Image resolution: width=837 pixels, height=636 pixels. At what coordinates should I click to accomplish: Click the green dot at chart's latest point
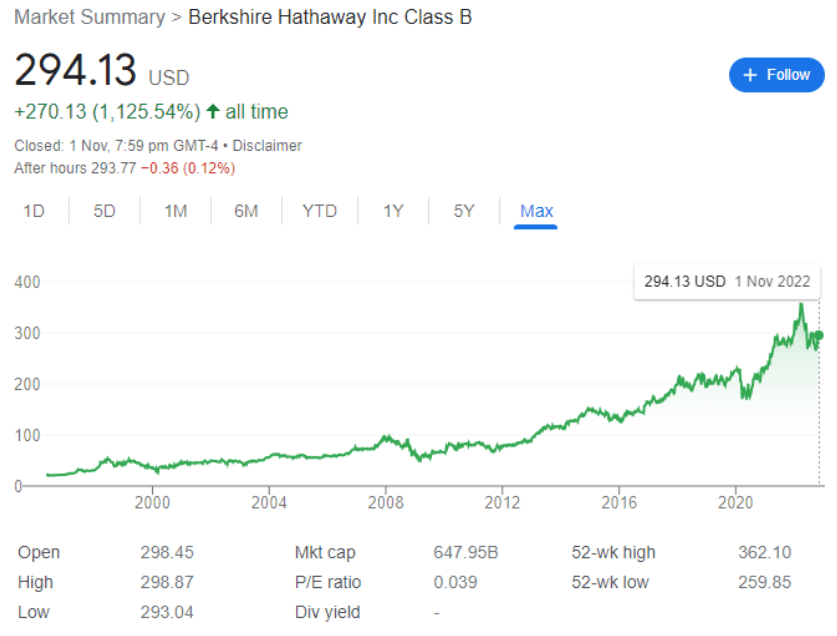coord(819,335)
